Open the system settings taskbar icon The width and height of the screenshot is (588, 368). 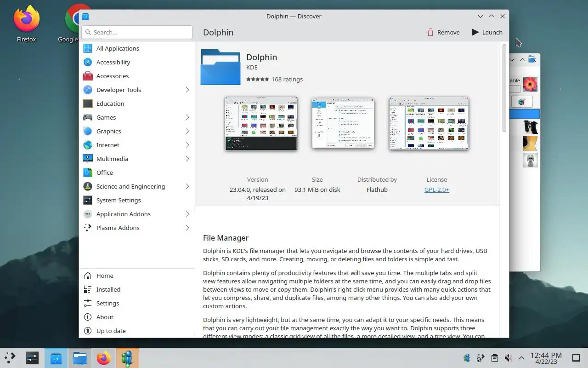coord(32,358)
